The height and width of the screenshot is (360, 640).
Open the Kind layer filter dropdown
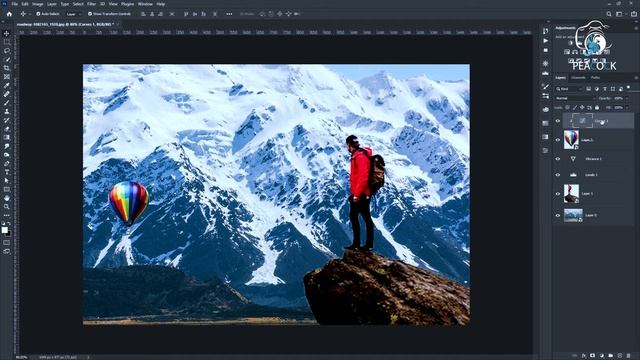click(569, 89)
